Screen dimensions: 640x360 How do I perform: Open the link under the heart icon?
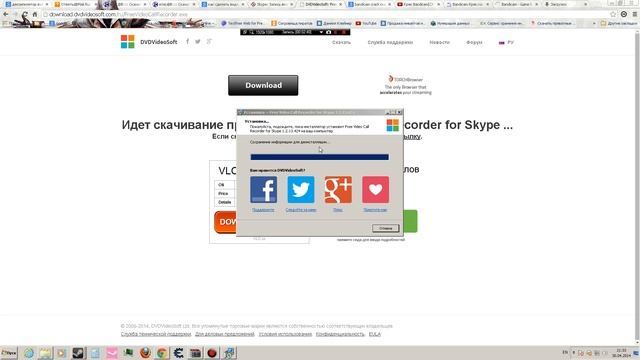[x=376, y=210]
